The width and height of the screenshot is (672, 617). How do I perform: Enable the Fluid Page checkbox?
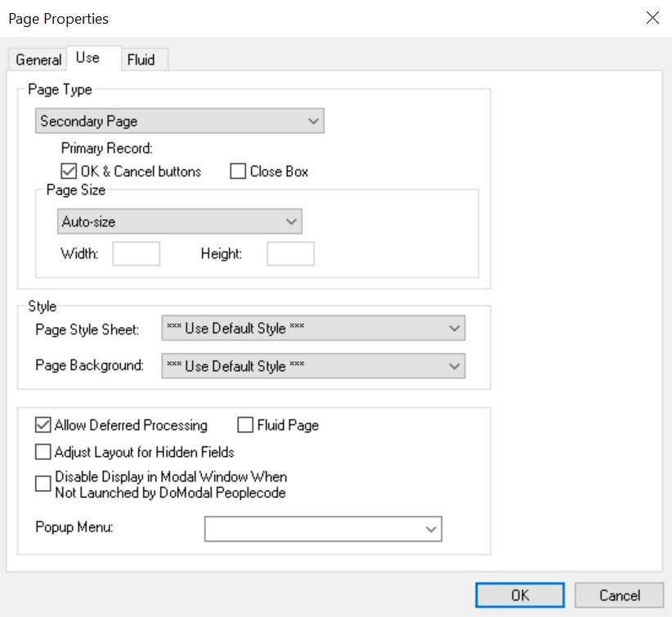pyautogui.click(x=244, y=424)
